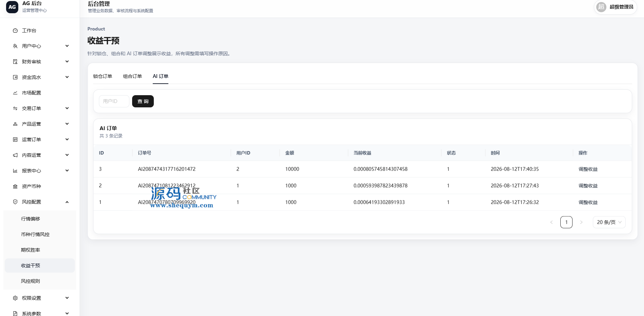Screen dimensions: 644x316
Task: Click the 交易订单 swap icon
Action: pyautogui.click(x=15, y=108)
